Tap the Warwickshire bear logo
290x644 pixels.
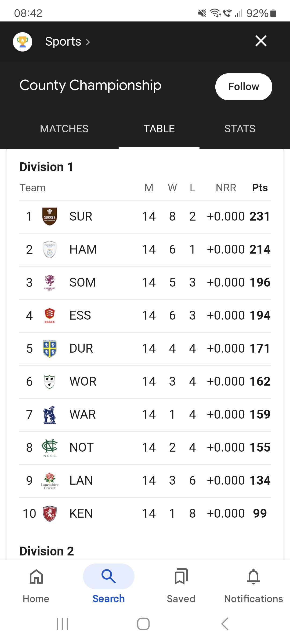tap(50, 415)
